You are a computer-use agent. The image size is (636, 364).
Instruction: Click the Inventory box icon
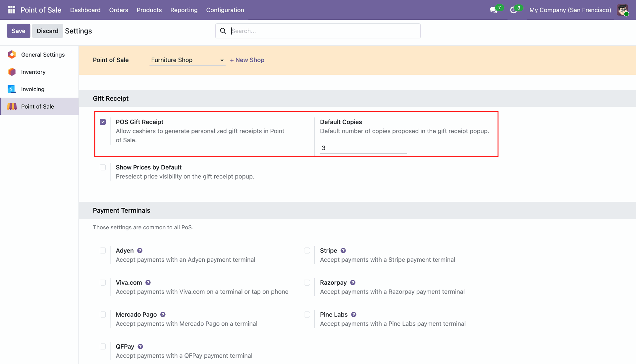[12, 72]
